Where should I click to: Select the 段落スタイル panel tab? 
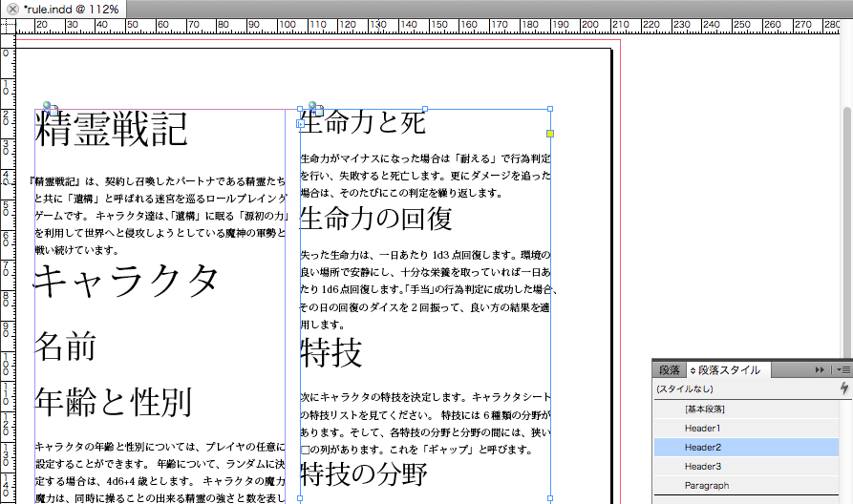(x=729, y=370)
